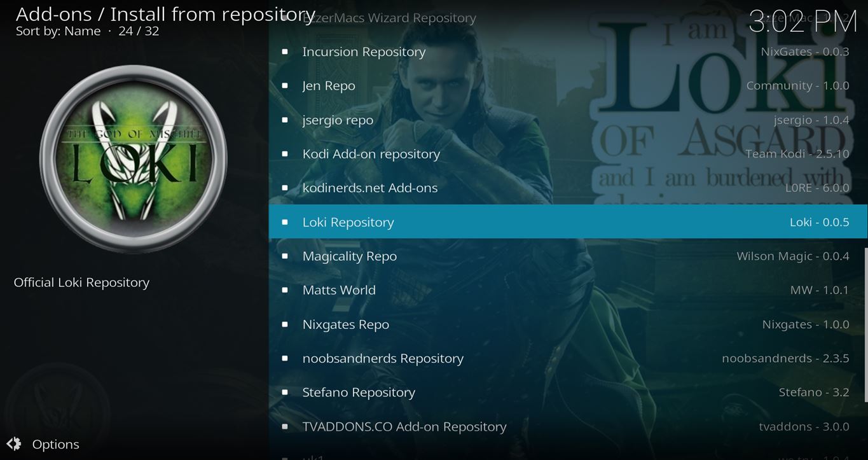Click the Loki repository logo thumbnail
The width and height of the screenshot is (868, 460).
[x=133, y=158]
